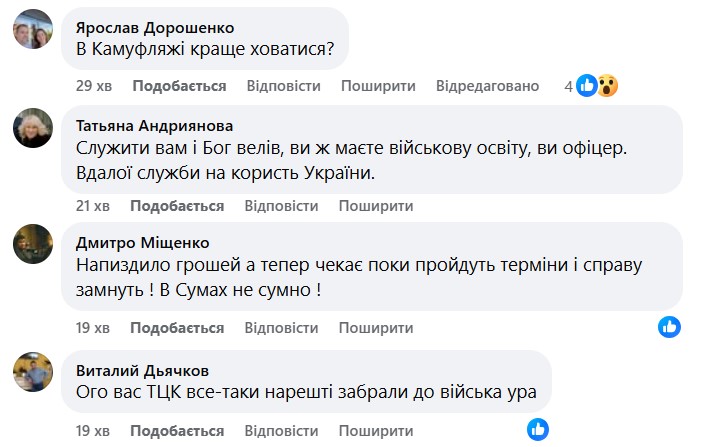Click Відповісти under Татьяна Андриянова's comment
This screenshot has height=447, width=727.
[x=283, y=206]
